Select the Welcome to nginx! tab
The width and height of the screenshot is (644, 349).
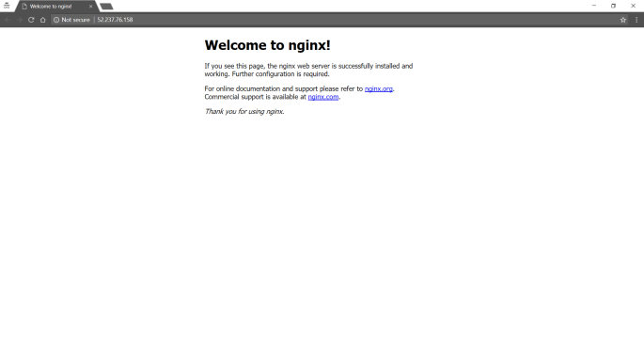[56, 7]
